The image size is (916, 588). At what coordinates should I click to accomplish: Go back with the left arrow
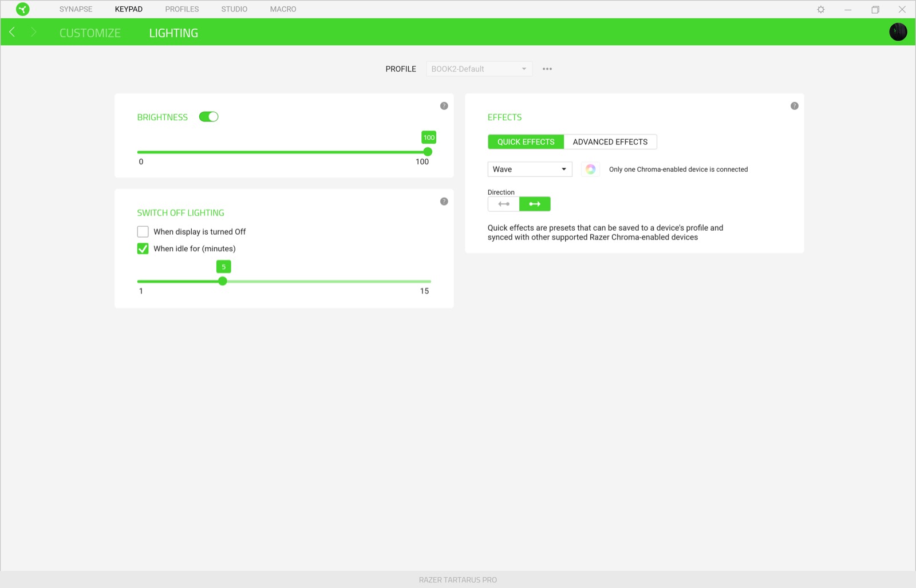tap(12, 32)
